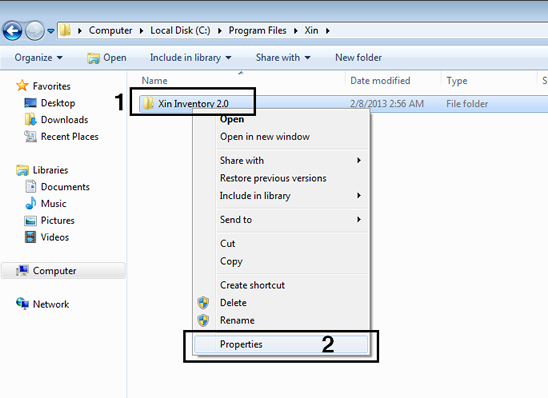Expand the arrow before Computer in path
This screenshot has width=548, height=398.
coord(80,31)
